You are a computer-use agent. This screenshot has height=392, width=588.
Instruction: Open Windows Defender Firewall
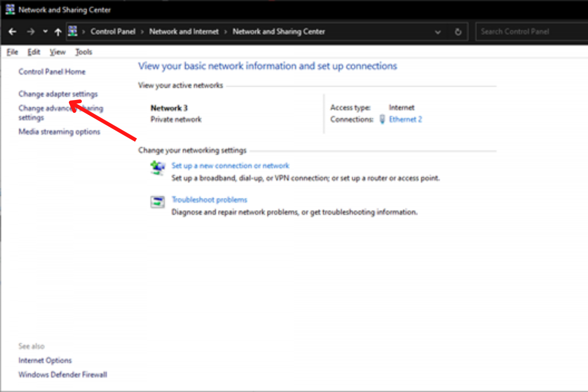[x=62, y=374]
